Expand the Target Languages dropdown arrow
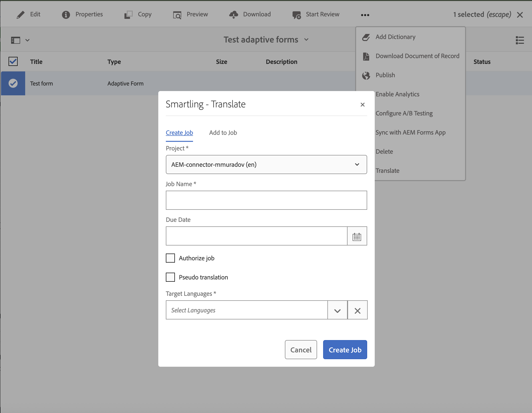 337,310
